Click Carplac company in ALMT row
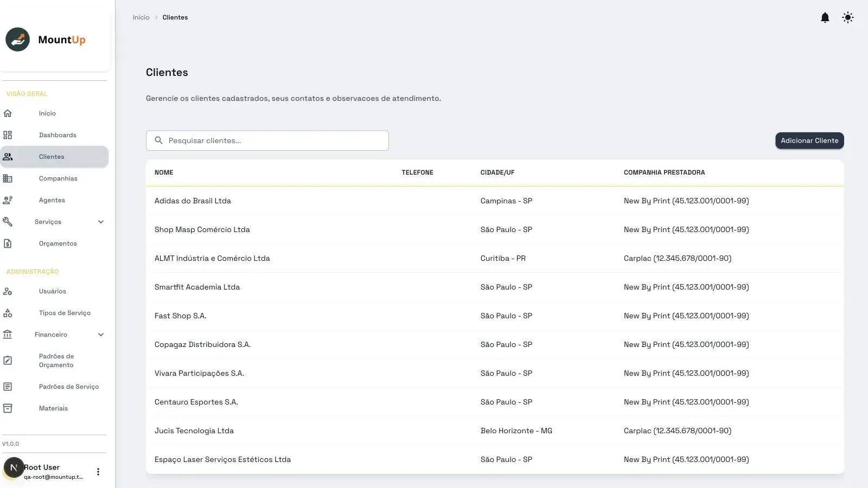 click(678, 258)
